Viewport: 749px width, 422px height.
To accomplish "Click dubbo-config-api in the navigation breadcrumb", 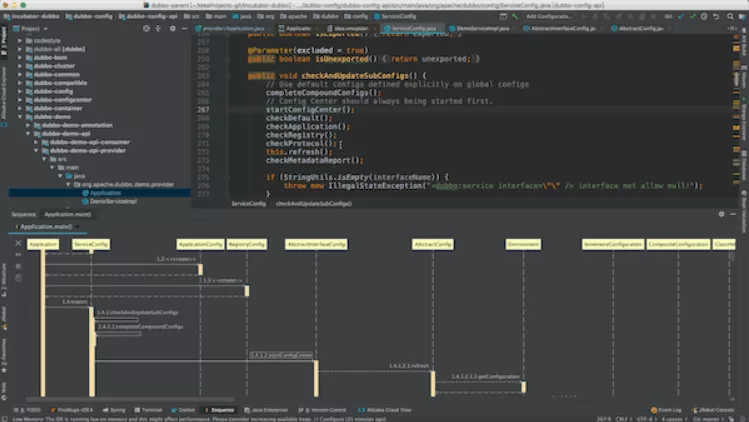I will click(x=148, y=16).
